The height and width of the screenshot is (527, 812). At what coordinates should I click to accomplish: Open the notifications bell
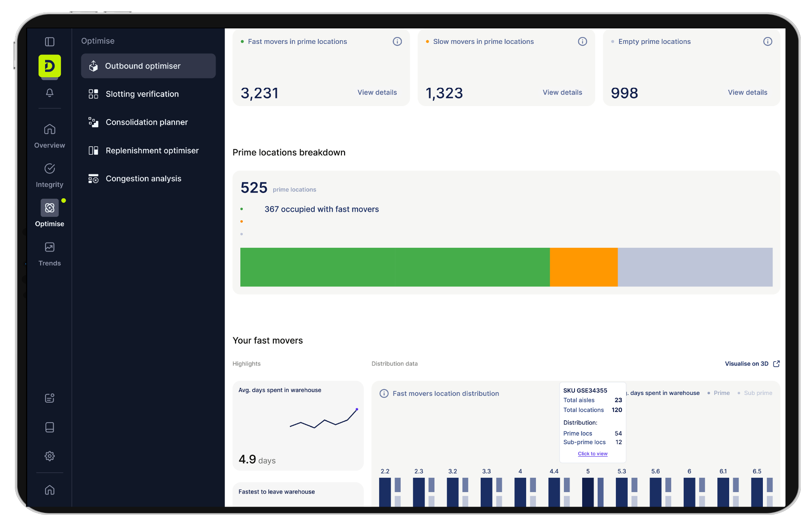point(50,93)
